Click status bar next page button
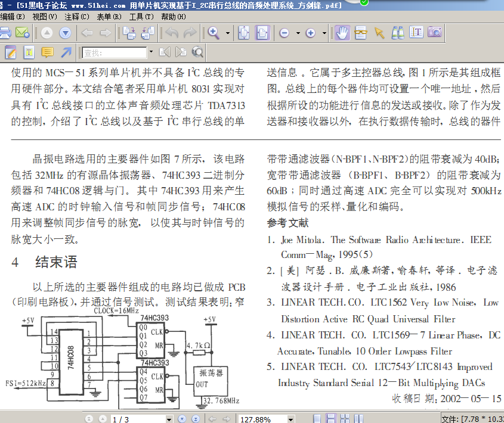This screenshot has width=504, height=423. (x=182, y=419)
